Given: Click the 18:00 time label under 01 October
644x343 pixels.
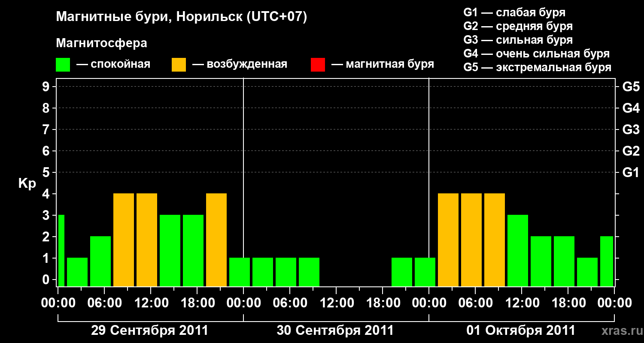Looking at the screenshot, I should [x=568, y=303].
